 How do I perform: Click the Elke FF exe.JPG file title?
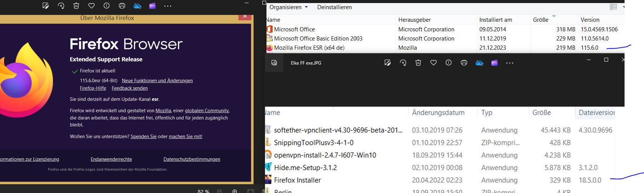tap(306, 63)
